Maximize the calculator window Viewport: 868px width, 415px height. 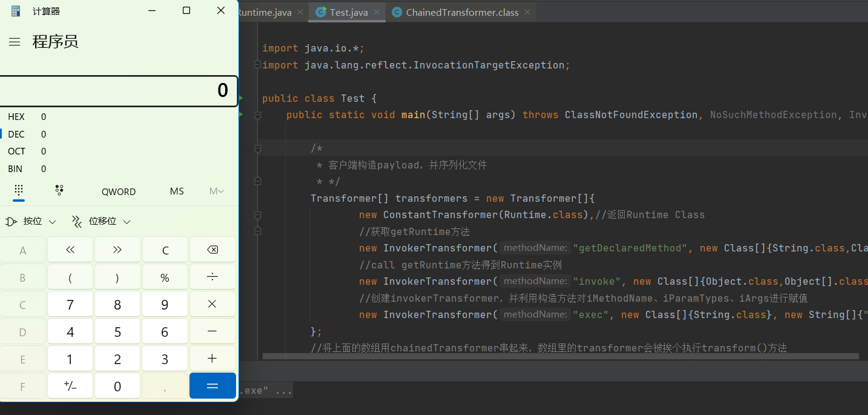pyautogui.click(x=186, y=10)
